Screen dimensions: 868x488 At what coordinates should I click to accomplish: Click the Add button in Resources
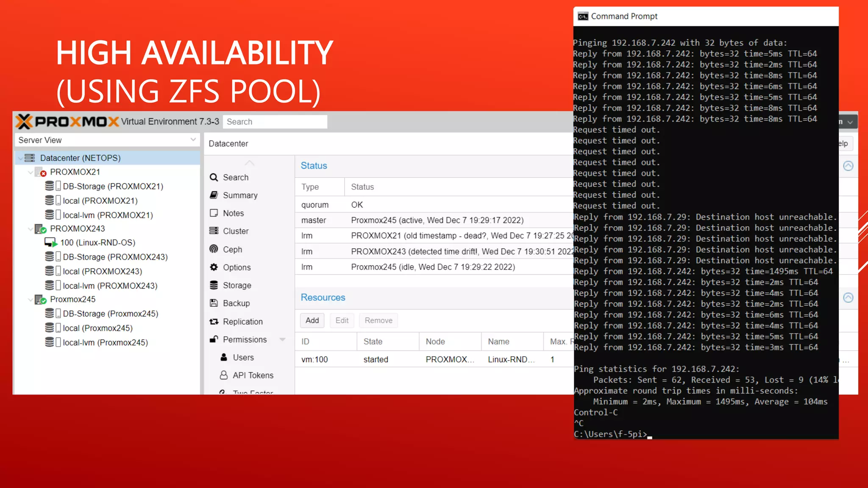coord(312,321)
